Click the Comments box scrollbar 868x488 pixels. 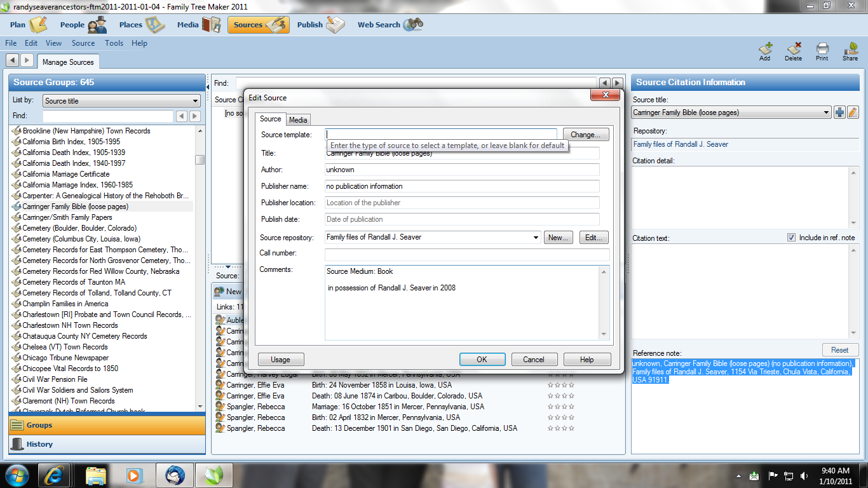coord(604,302)
